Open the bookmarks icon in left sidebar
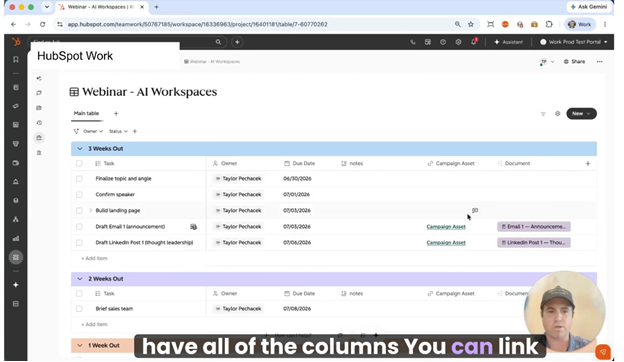This screenshot has width=624, height=362. click(16, 60)
